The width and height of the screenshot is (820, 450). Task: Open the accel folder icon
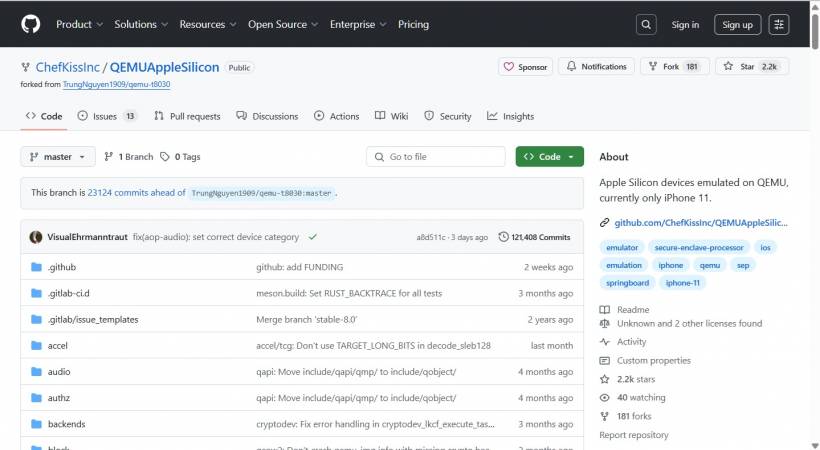click(36, 345)
